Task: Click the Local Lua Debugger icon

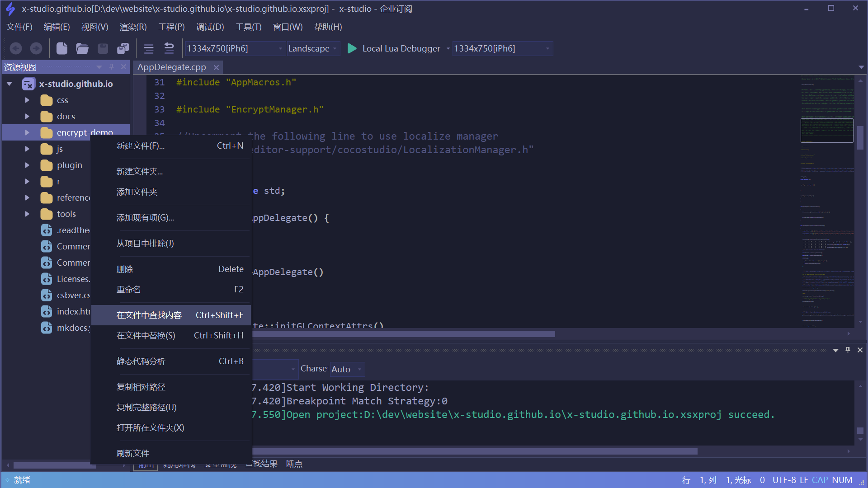Action: pyautogui.click(x=352, y=48)
